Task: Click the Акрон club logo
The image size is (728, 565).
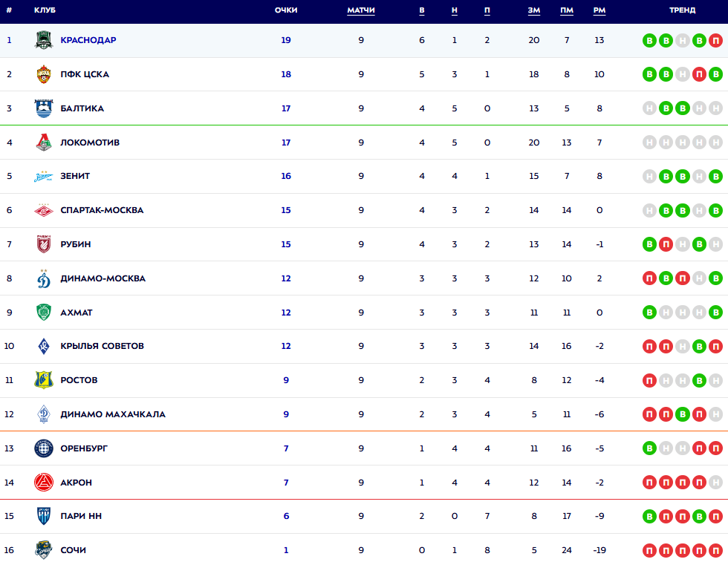Action: (x=44, y=483)
